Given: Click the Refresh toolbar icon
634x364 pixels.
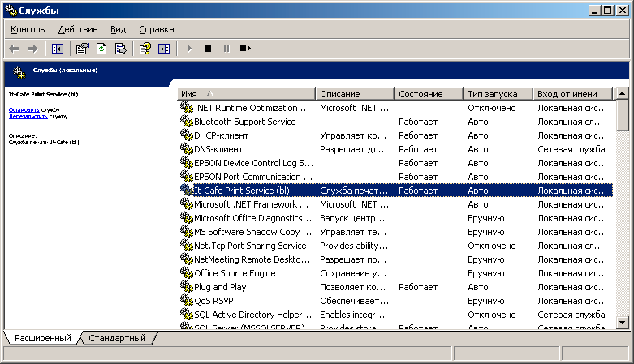Looking at the screenshot, I should 101,49.
